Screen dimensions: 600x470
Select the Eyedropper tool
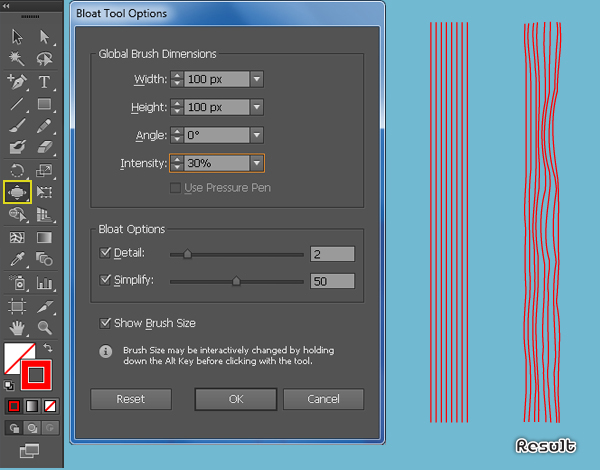pyautogui.click(x=17, y=259)
